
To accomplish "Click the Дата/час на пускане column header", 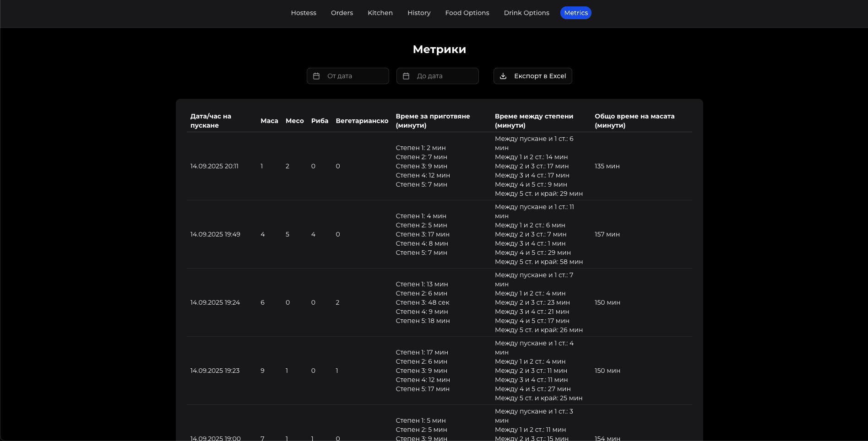I will (x=211, y=121).
